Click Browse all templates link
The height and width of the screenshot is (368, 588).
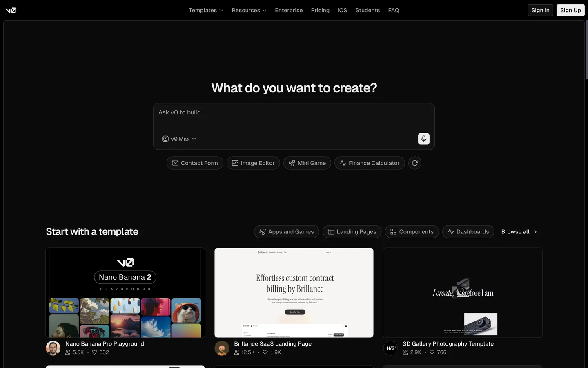click(x=519, y=232)
